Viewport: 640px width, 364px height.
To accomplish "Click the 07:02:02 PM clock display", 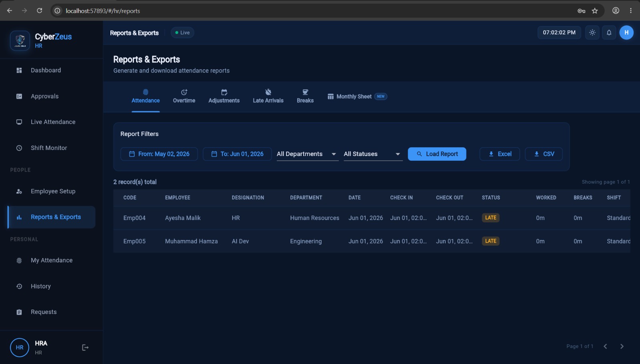I will (x=559, y=32).
